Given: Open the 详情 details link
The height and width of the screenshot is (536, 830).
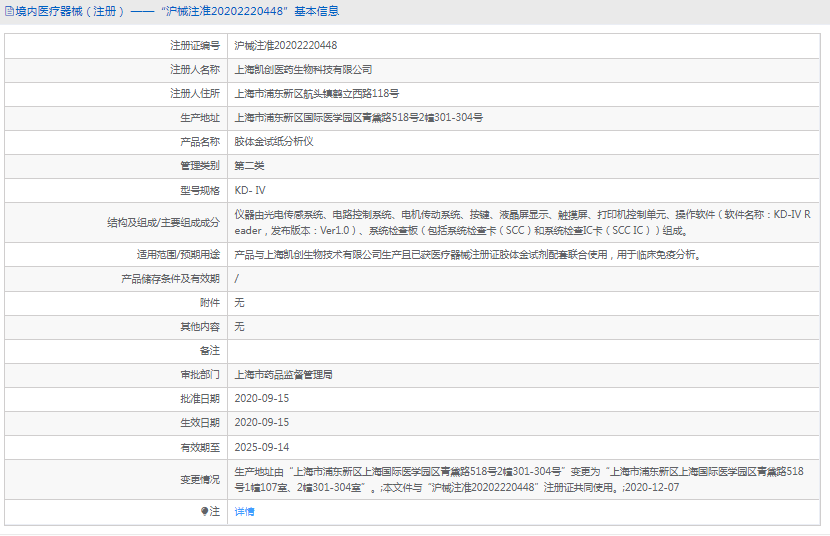Looking at the screenshot, I should click(x=244, y=512).
